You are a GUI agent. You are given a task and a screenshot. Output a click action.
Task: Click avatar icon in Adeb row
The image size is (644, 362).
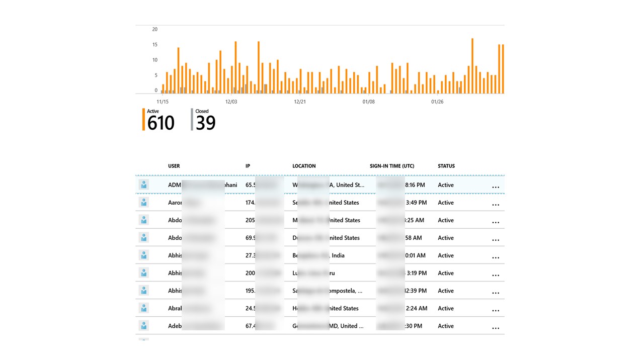144,325
